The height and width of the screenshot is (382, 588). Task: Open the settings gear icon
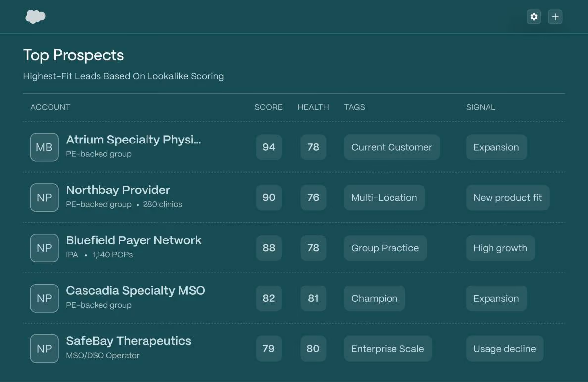point(534,17)
